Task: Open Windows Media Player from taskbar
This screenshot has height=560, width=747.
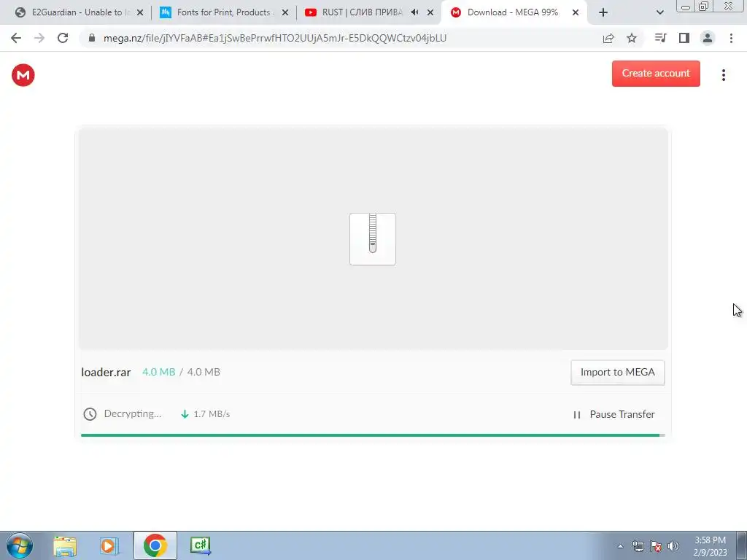Action: (x=109, y=545)
